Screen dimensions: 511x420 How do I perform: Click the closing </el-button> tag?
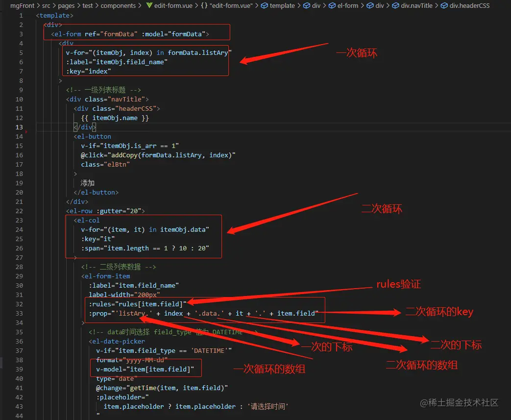click(x=96, y=193)
